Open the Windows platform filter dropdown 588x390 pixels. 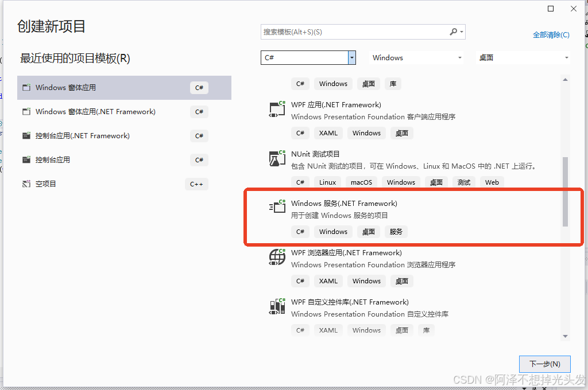460,58
